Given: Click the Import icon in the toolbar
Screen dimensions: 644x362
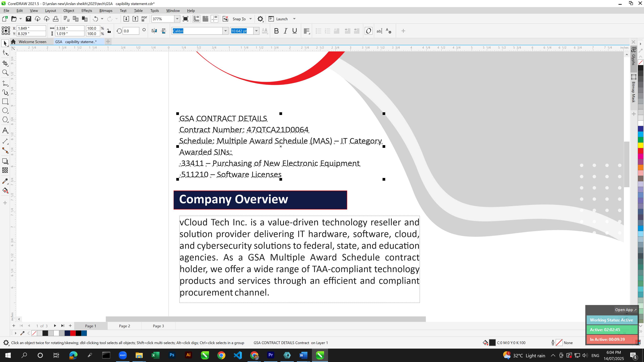Looking at the screenshot, I should [126, 19].
